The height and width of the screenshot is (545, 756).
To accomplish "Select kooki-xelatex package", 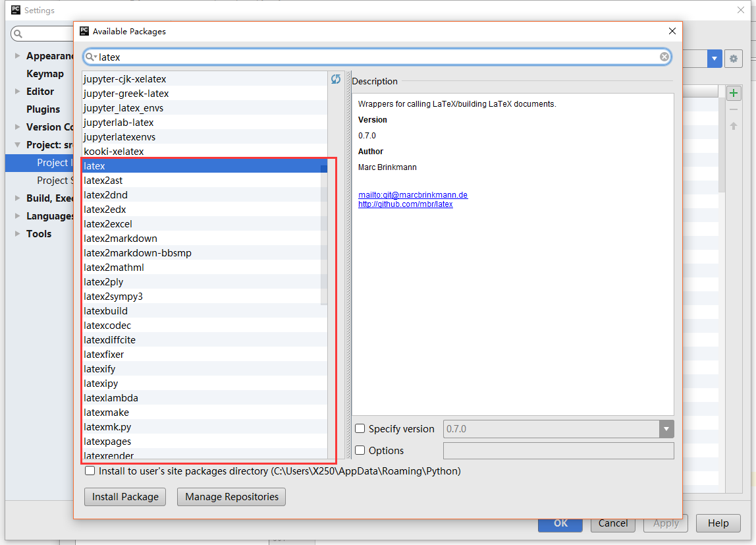I will coord(204,152).
